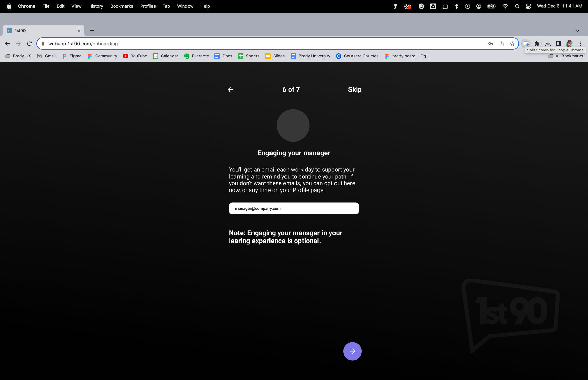Open the Calendar bookmark
This screenshot has width=588, height=380.
165,56
